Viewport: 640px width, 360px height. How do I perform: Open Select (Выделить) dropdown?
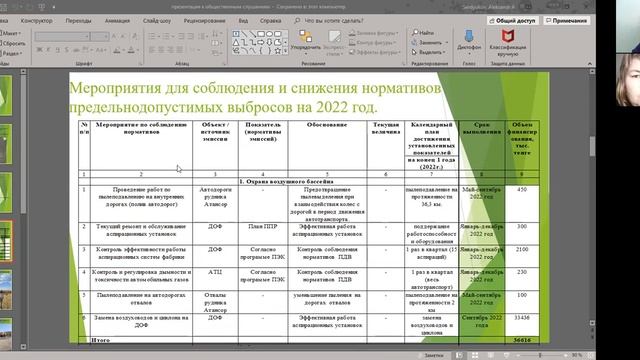[x=428, y=52]
